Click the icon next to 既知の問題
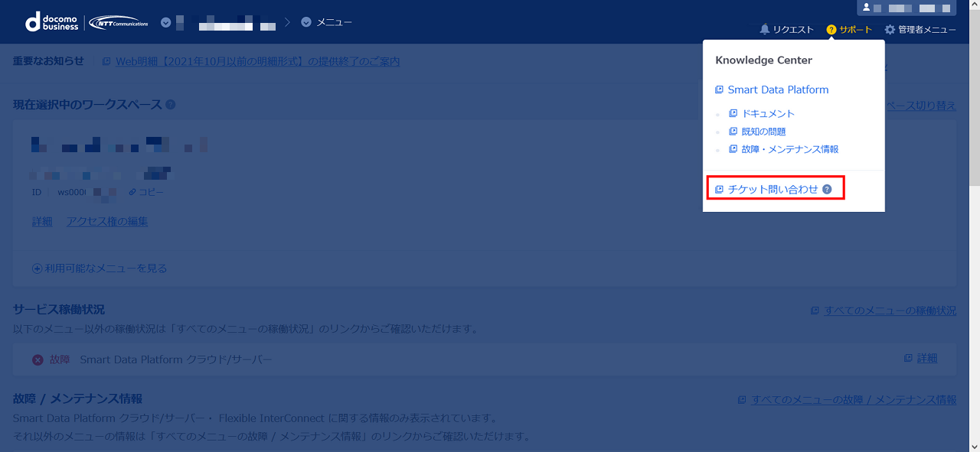The height and width of the screenshot is (452, 980). pyautogui.click(x=733, y=132)
